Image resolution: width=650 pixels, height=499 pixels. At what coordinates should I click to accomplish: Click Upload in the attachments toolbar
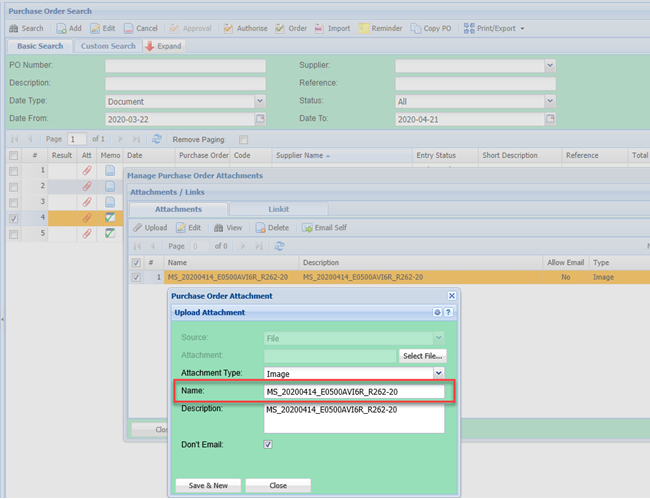pos(150,228)
